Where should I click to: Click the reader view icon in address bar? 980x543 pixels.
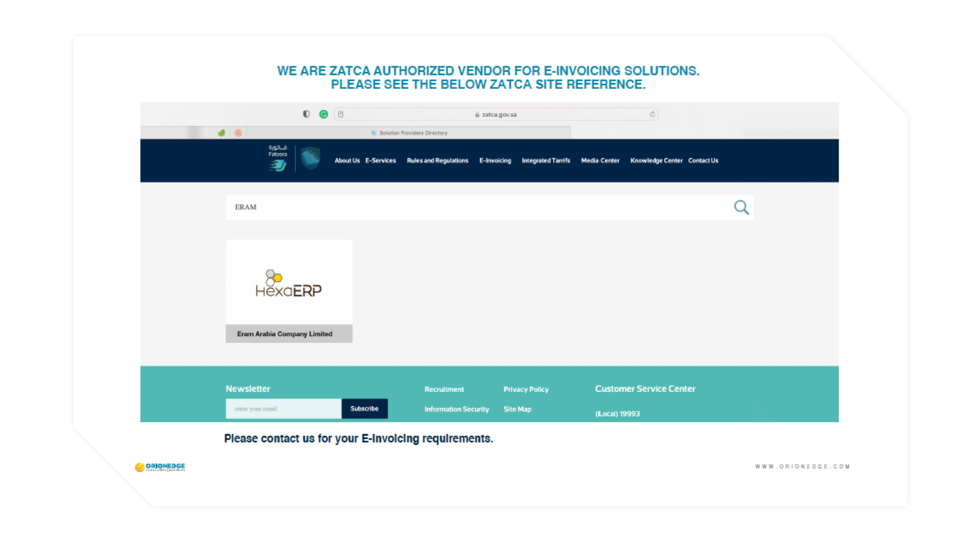point(341,114)
